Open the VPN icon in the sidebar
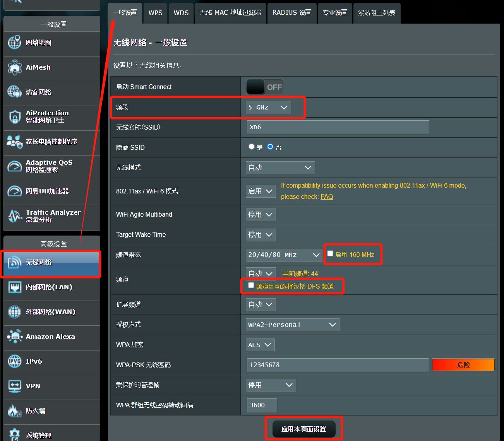Image resolution: width=504 pixels, height=441 pixels. point(14,386)
